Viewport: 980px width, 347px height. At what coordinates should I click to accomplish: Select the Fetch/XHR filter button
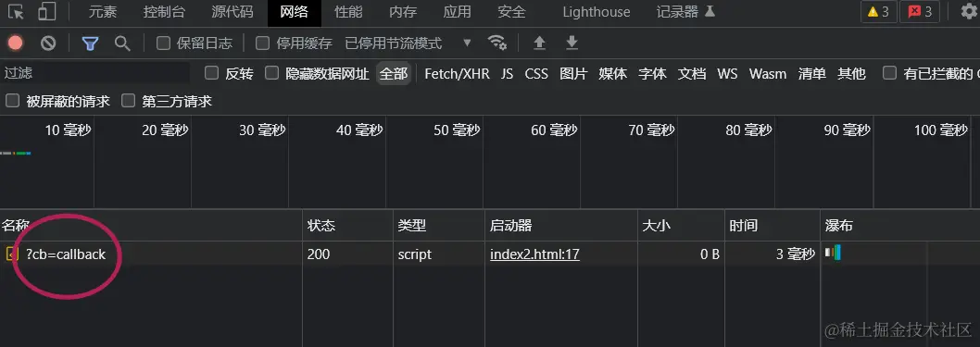457,74
